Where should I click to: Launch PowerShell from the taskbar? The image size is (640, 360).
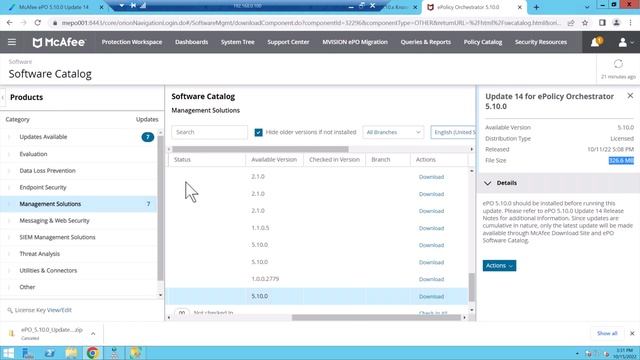point(50,353)
